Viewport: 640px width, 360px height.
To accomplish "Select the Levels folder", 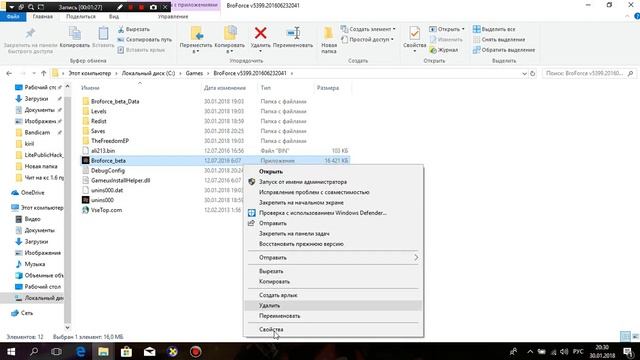I will [98, 111].
